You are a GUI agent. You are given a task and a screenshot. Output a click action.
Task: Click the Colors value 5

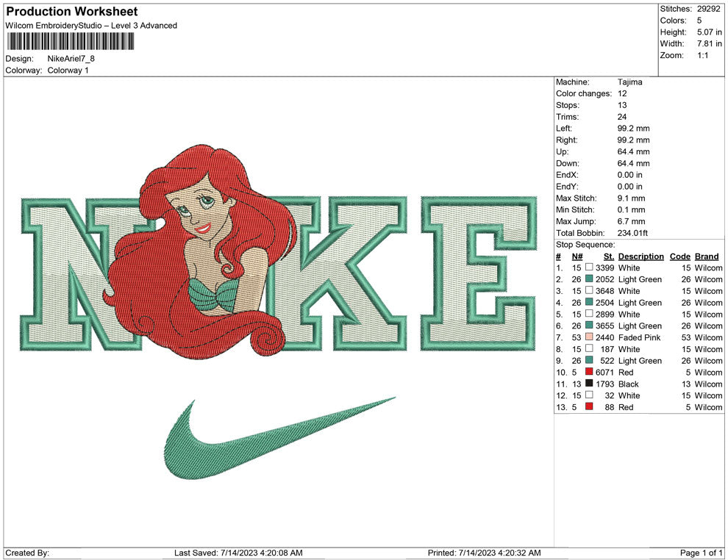pos(699,21)
